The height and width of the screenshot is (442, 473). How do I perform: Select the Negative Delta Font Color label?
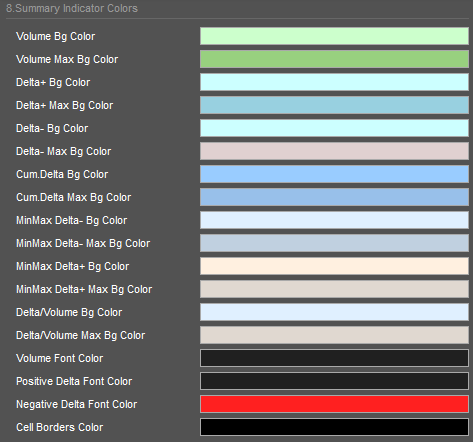coord(76,404)
